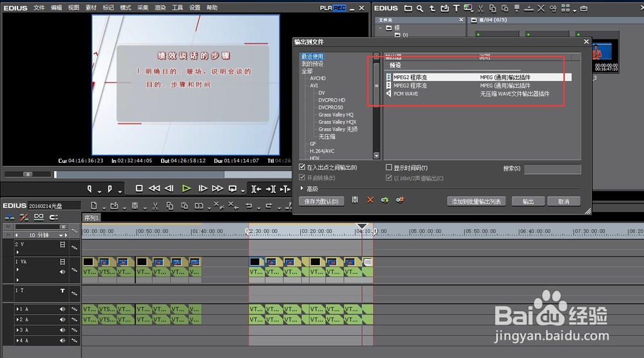
Task: Click the Redo icon in the timeline toolbar
Action: (269, 205)
